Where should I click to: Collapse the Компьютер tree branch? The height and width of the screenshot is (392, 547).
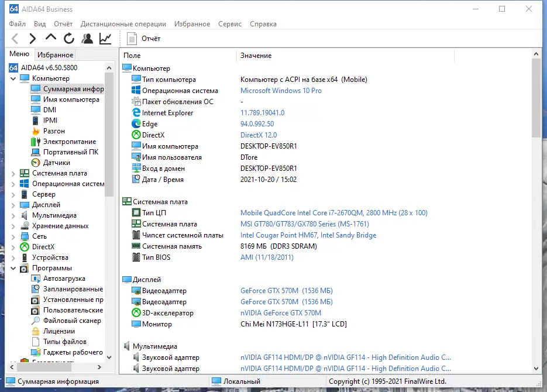tap(13, 78)
